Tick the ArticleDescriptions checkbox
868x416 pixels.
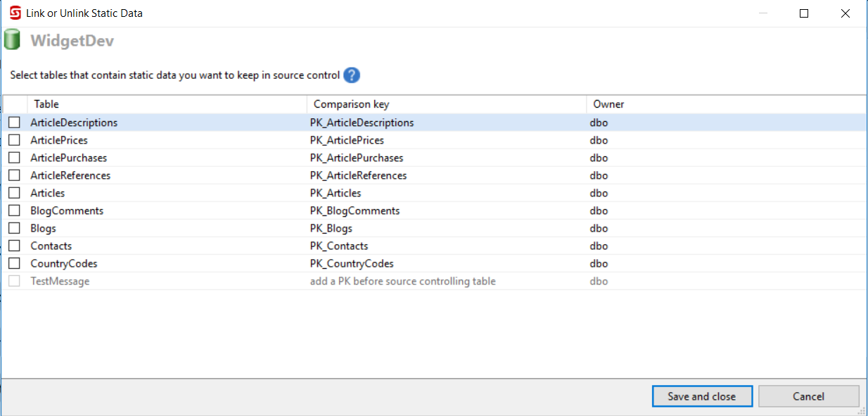point(14,122)
